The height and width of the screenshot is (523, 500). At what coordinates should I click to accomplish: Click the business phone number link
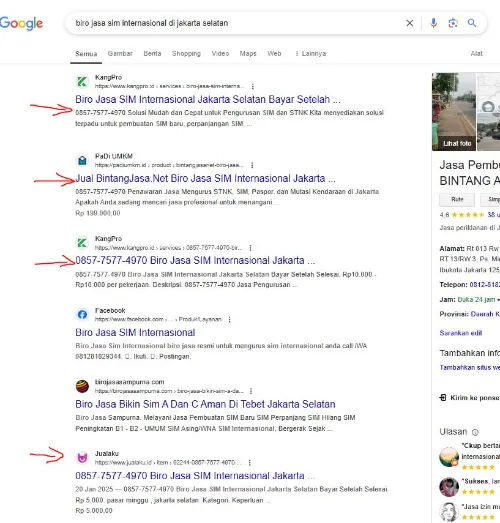coord(485,285)
